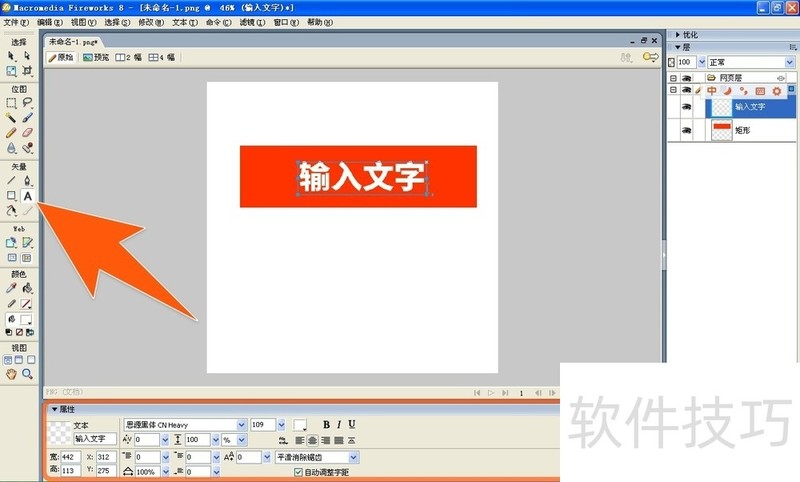Select the Paint Bucket tool
The image size is (800, 482).
point(27,288)
